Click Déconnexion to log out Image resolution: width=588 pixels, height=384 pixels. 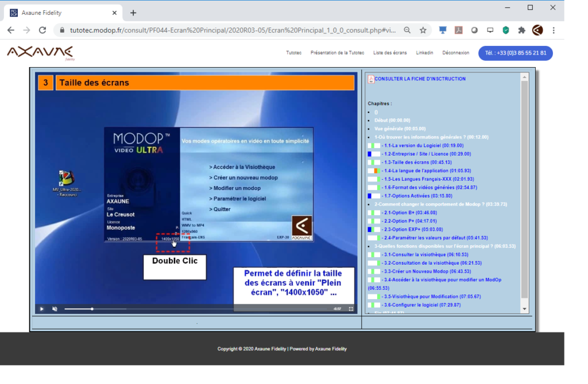pyautogui.click(x=455, y=53)
